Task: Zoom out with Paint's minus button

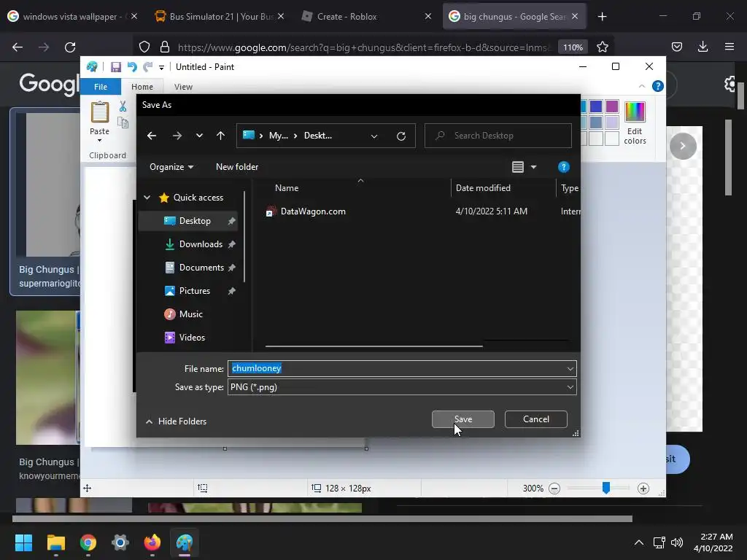Action: 554,489
